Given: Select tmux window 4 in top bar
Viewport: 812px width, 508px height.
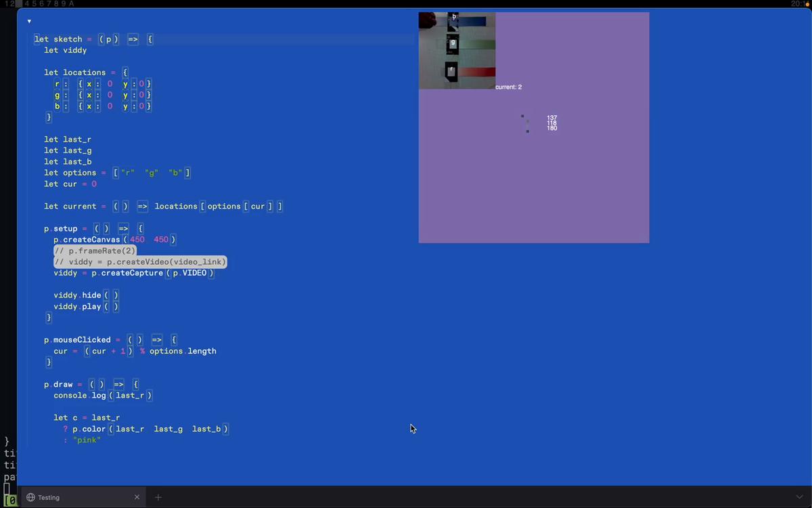Looking at the screenshot, I should point(26,4).
